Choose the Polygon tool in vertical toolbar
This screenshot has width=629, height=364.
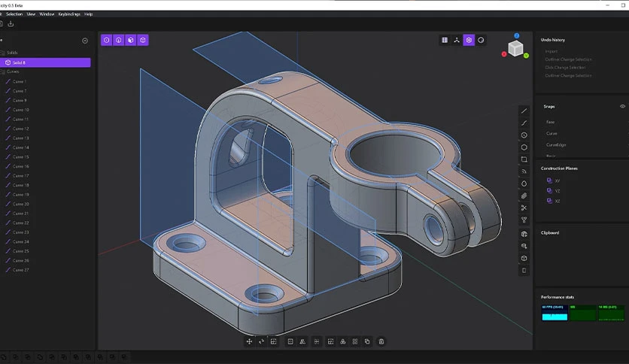524,147
